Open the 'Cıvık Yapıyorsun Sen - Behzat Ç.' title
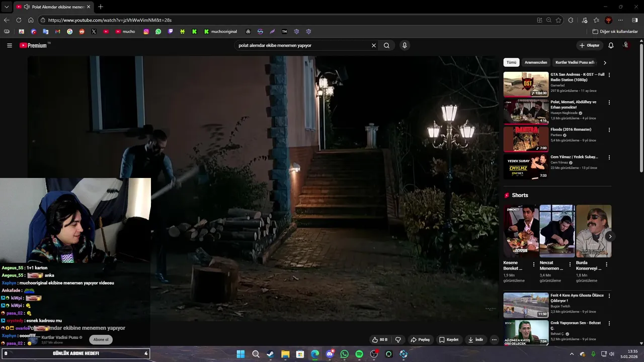The height and width of the screenshot is (362, 644). pyautogui.click(x=576, y=325)
